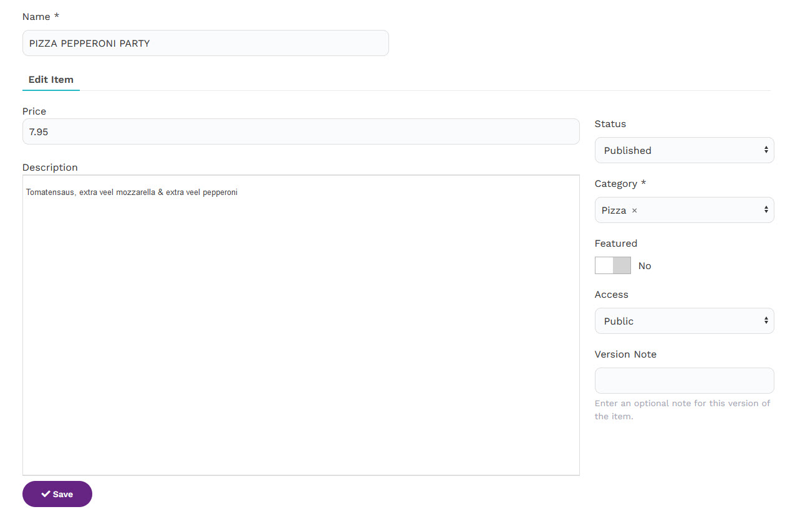Click the Category dropdown arrows icon
Screen dimensions: 795x532
pyautogui.click(x=766, y=210)
